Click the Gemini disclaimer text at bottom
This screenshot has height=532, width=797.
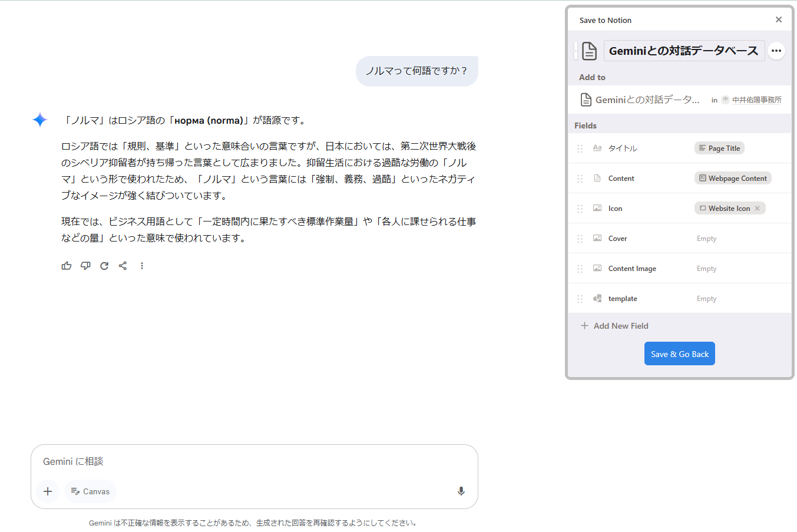pyautogui.click(x=254, y=523)
